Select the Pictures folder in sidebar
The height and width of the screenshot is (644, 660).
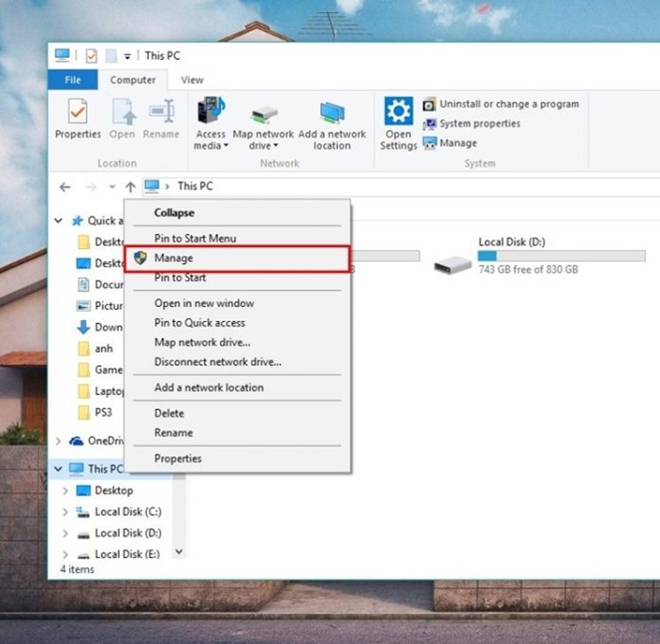click(99, 305)
